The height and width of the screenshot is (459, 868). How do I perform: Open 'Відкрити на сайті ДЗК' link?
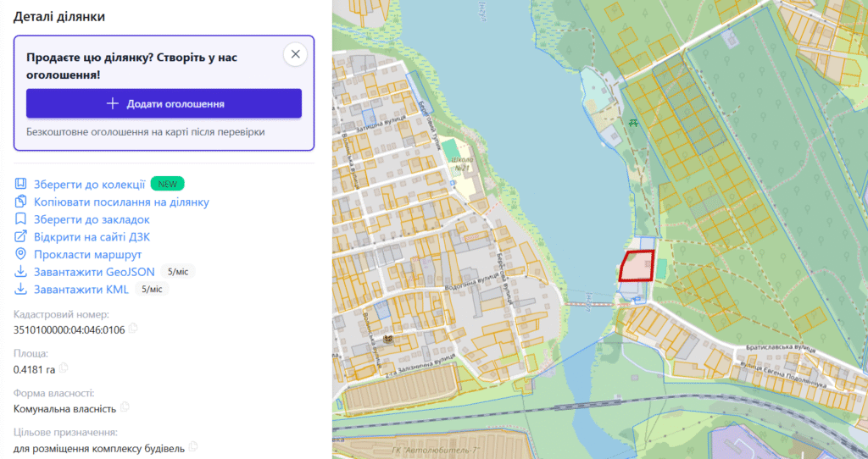pos(92,236)
